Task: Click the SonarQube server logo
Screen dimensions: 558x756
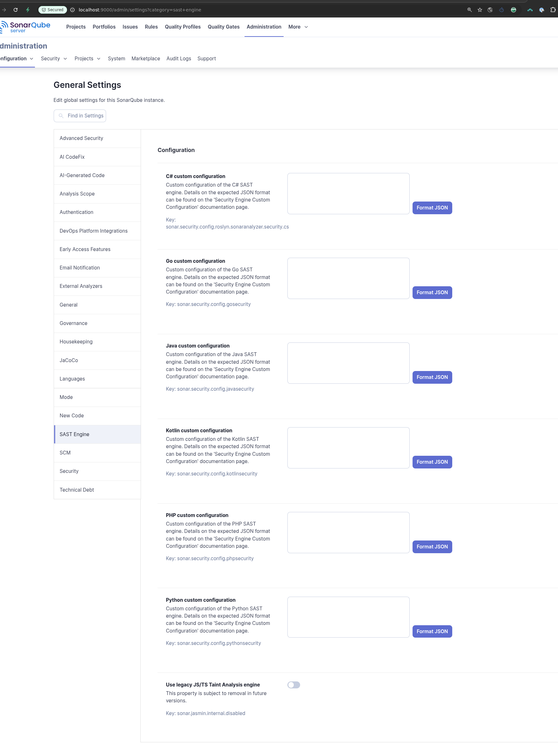Action: click(x=26, y=27)
